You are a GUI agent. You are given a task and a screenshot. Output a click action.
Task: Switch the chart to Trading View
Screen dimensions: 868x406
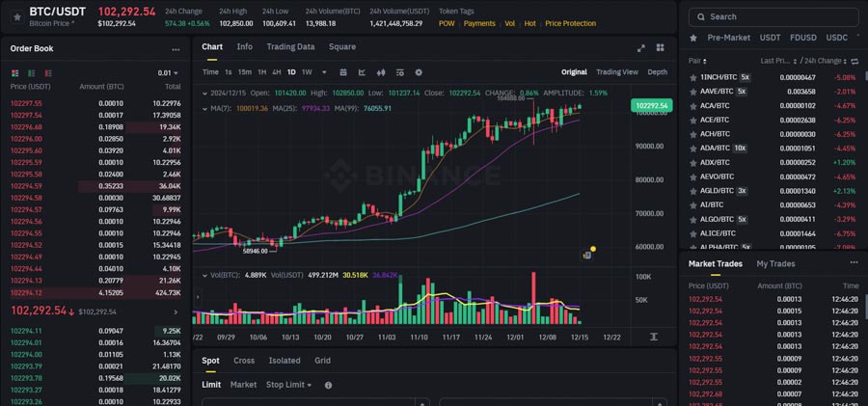[x=617, y=72]
